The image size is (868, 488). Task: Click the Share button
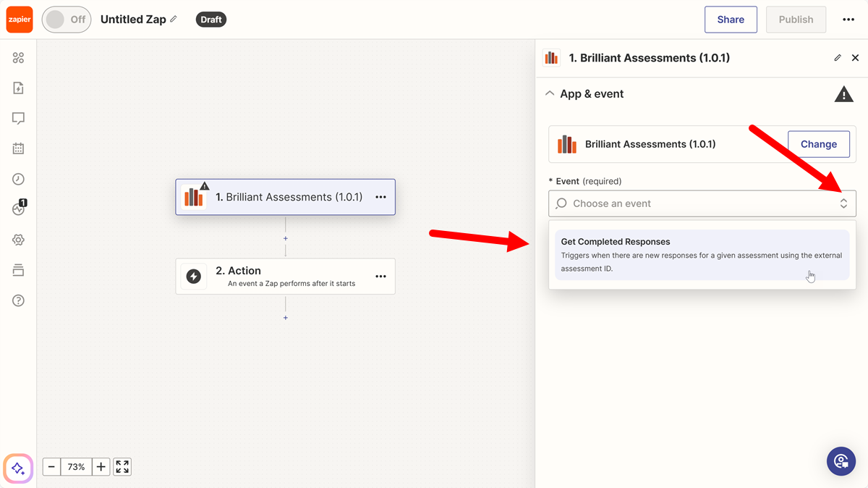731,20
